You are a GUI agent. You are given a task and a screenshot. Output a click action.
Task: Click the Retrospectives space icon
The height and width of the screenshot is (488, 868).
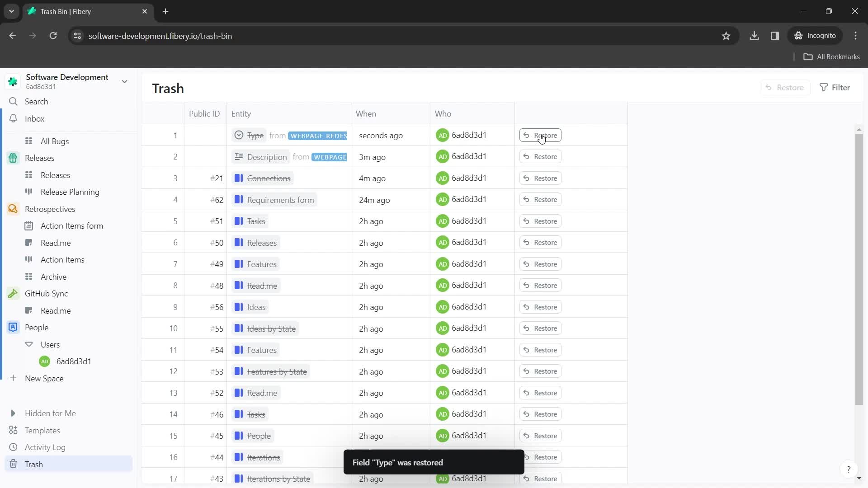[x=13, y=209]
